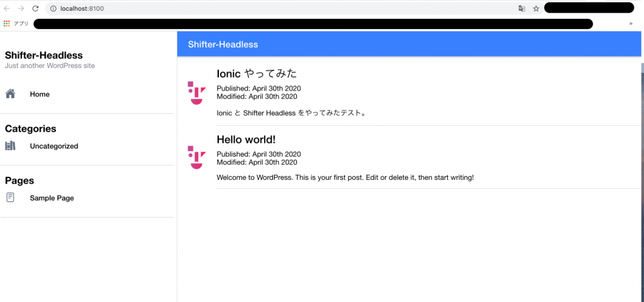The width and height of the screenshot is (644, 302).
Task: Click the browser reload icon
Action: pos(35,9)
